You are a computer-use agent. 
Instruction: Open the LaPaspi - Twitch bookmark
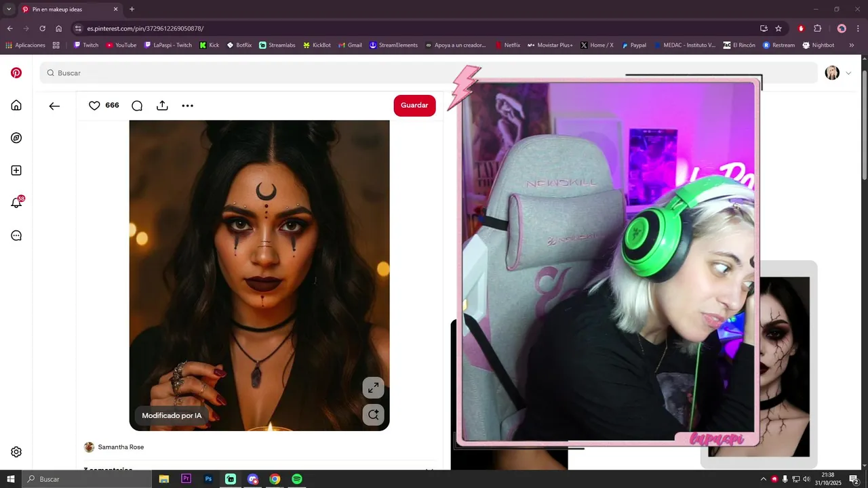(168, 45)
